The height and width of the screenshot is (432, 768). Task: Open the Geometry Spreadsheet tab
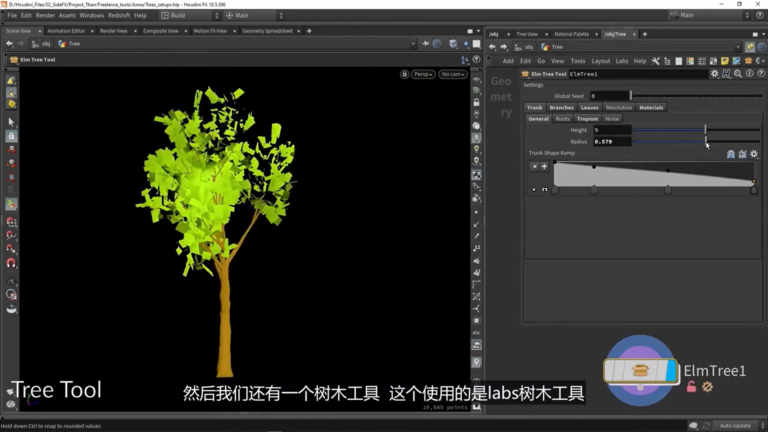[267, 31]
